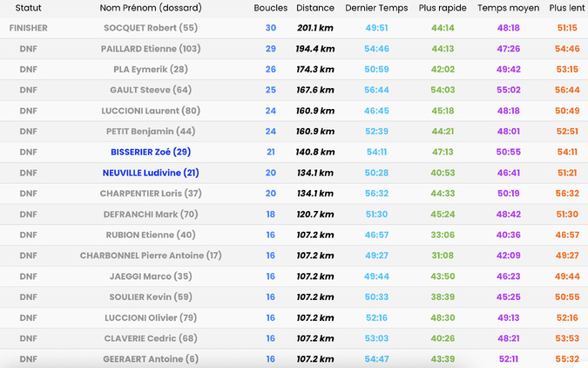The width and height of the screenshot is (588, 368).
Task: Click the 31:08 fastest lap time
Action: pyautogui.click(x=443, y=256)
